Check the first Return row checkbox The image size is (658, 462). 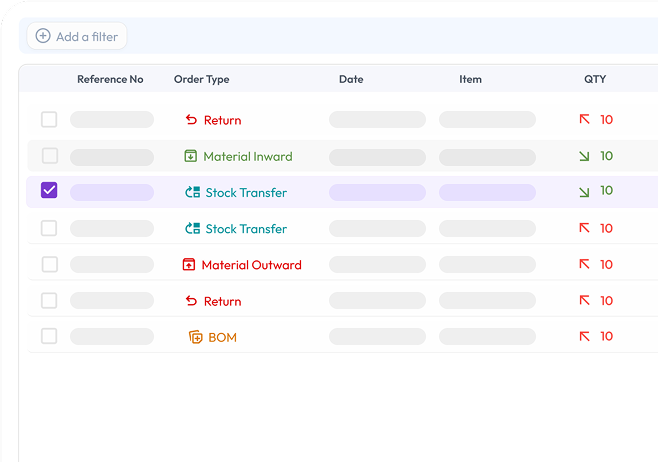(49, 120)
